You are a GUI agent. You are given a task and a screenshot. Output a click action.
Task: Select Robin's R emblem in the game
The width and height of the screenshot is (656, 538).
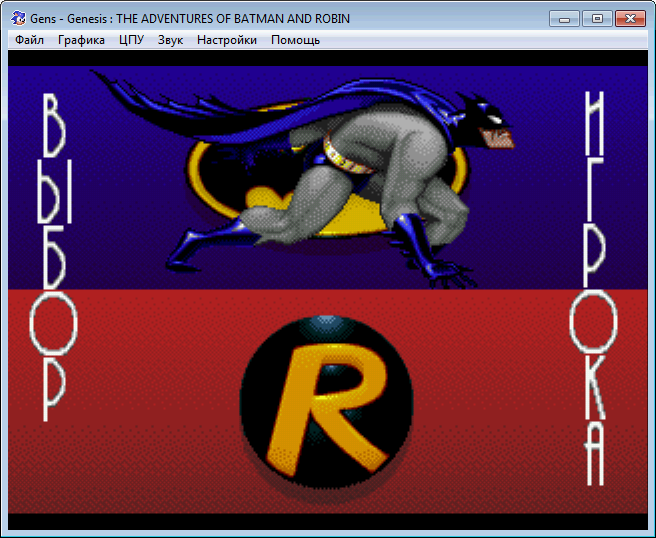click(x=326, y=402)
